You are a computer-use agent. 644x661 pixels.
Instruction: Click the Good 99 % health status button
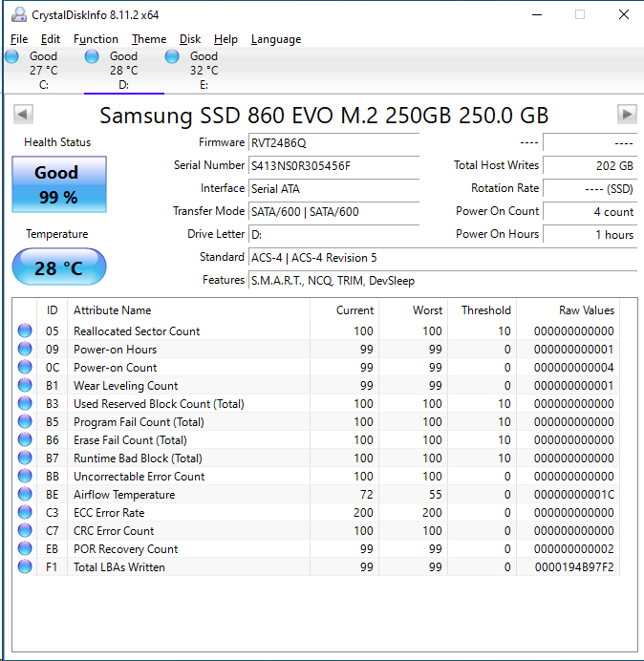tap(58, 184)
